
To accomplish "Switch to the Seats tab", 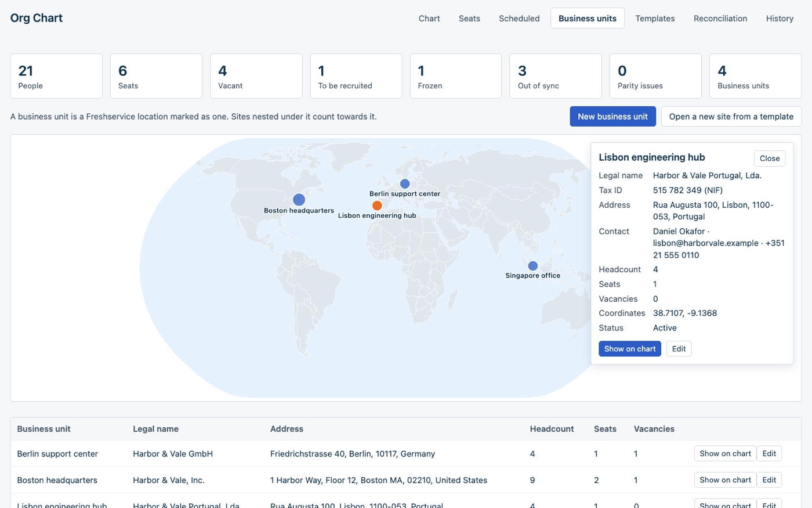I will [469, 19].
